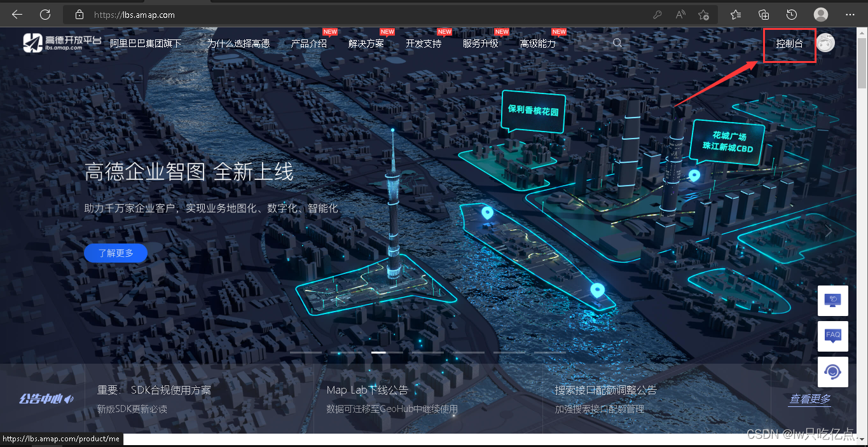
Task: Select the highlighted carousel indicator
Action: click(387, 352)
